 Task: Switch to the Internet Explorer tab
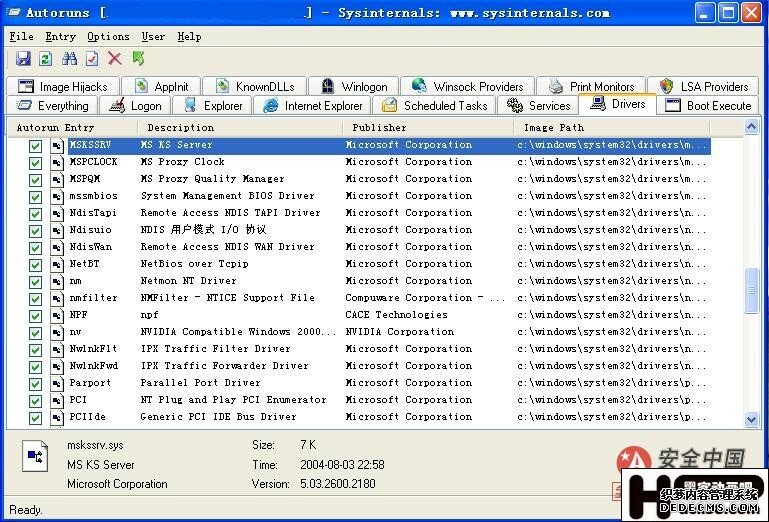312,105
